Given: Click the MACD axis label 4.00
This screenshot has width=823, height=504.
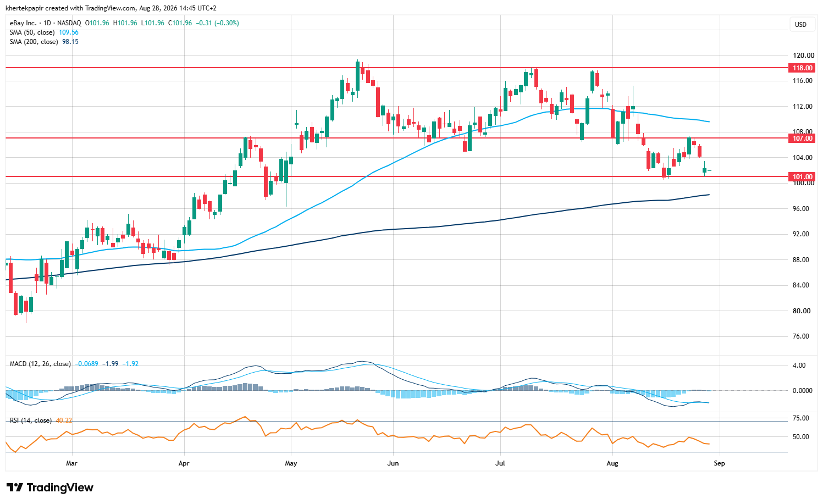Looking at the screenshot, I should 799,365.
